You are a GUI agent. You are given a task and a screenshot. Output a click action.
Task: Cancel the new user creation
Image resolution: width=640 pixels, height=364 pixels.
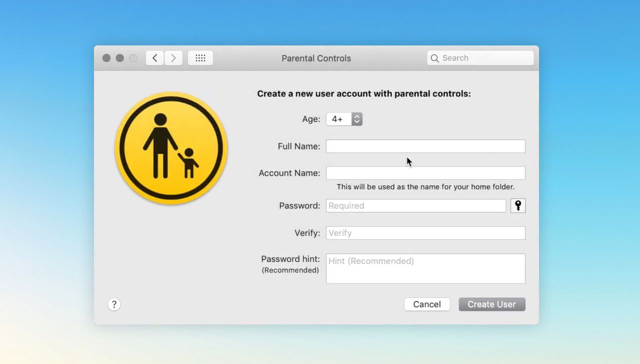click(427, 304)
